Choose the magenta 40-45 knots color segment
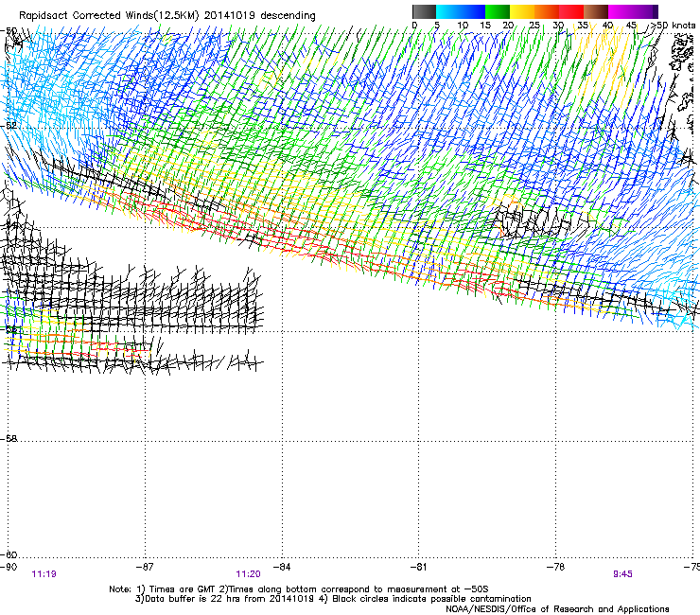 pos(621,11)
